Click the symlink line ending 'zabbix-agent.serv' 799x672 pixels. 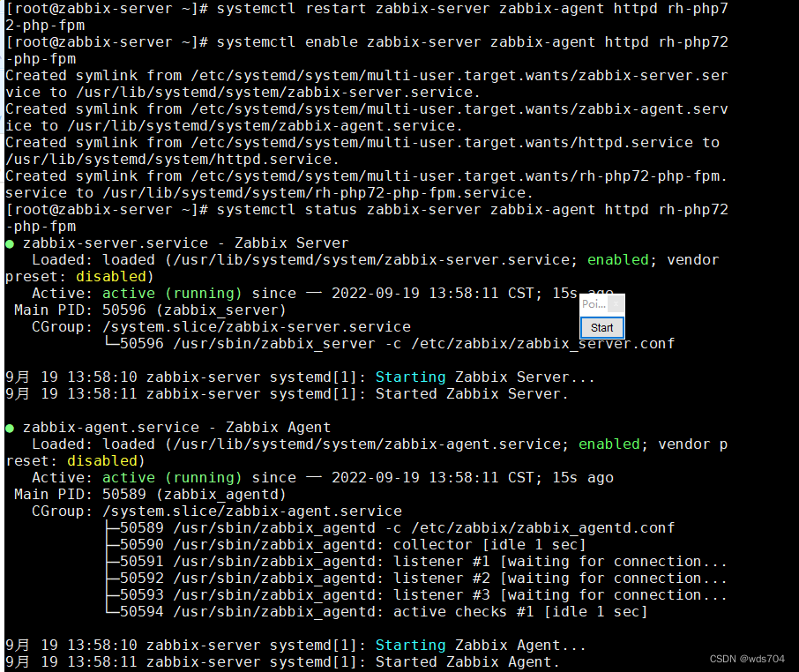(366, 109)
